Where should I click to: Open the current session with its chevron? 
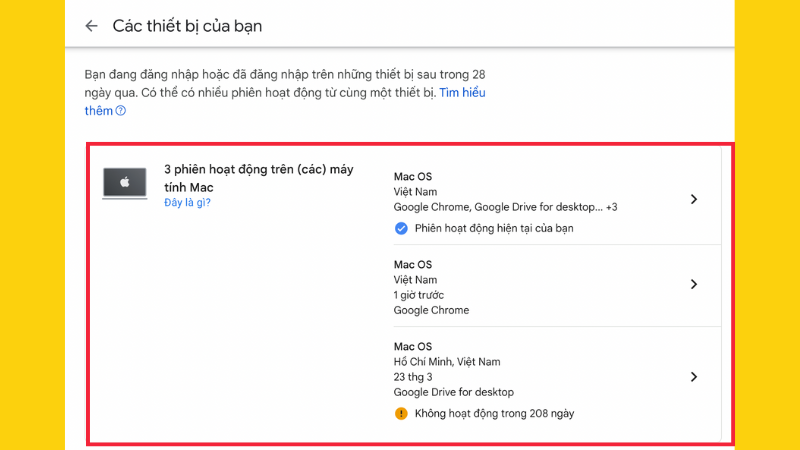click(x=694, y=200)
